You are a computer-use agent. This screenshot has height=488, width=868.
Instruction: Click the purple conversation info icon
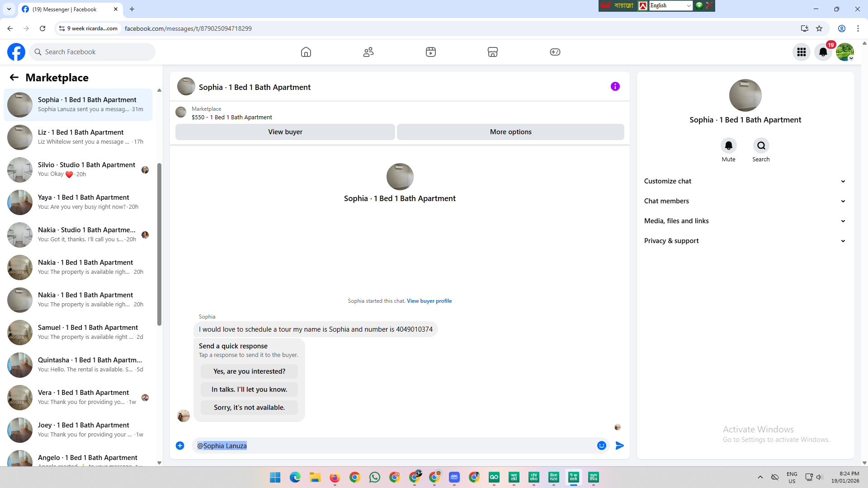615,86
